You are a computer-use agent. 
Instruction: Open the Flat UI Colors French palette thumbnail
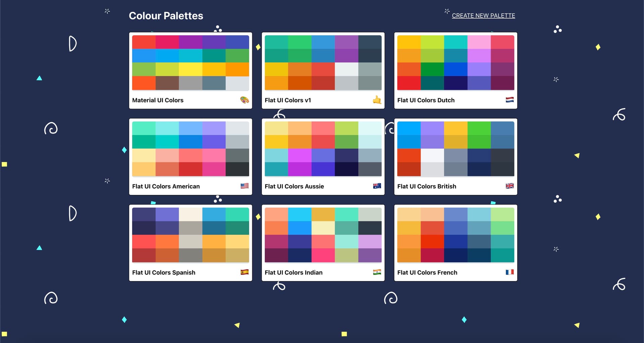455,235
